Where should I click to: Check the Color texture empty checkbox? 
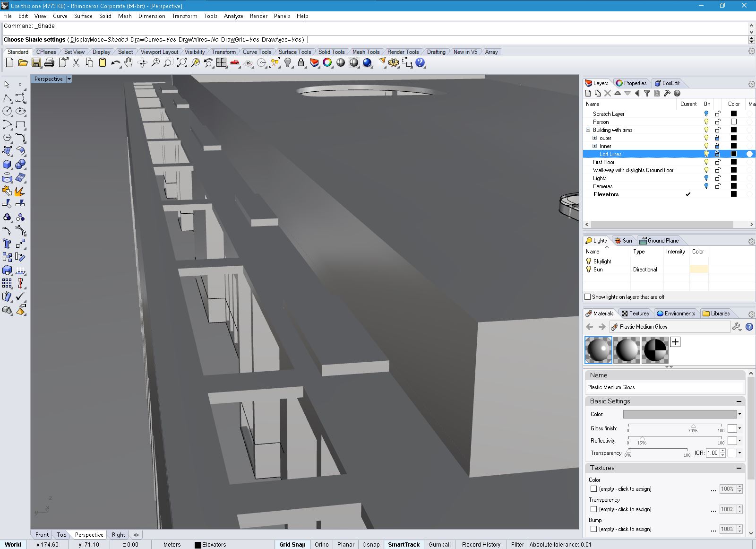point(594,489)
